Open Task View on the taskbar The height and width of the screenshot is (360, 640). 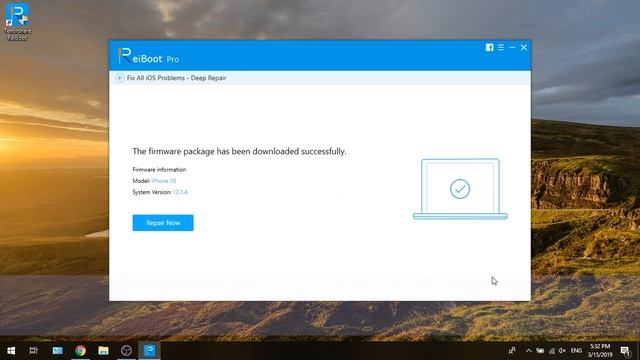click(x=33, y=351)
